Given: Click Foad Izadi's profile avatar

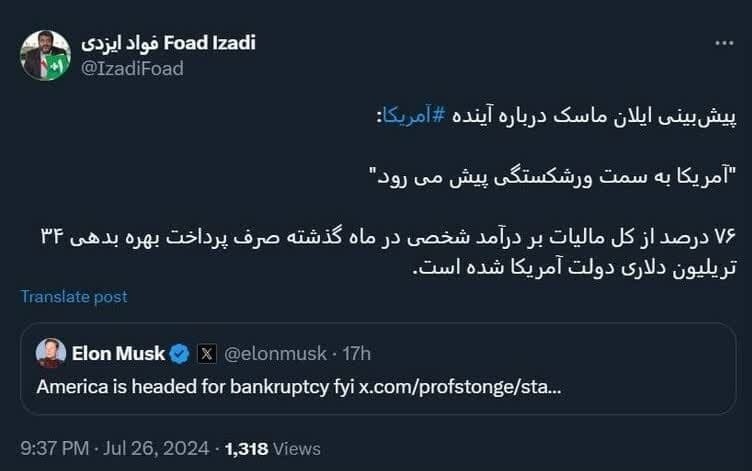Looking at the screenshot, I should coord(46,55).
